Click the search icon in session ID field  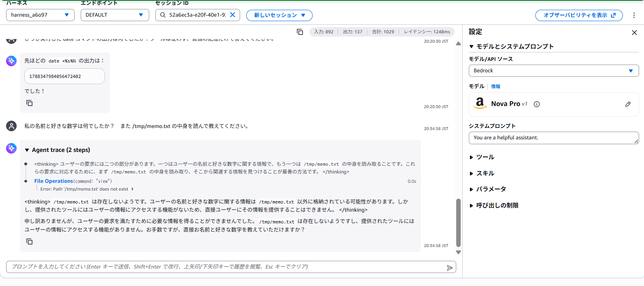pos(163,15)
